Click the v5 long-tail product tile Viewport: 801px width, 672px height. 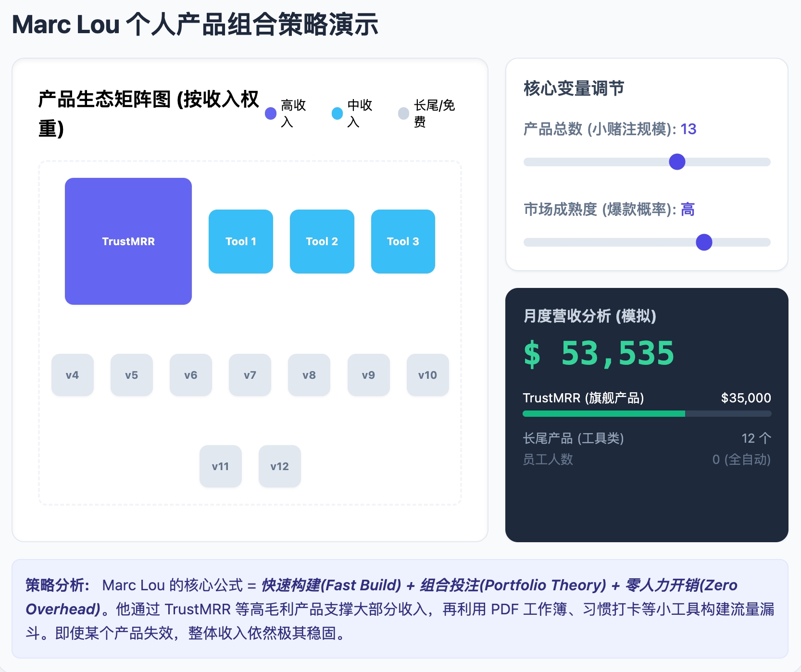coord(132,375)
